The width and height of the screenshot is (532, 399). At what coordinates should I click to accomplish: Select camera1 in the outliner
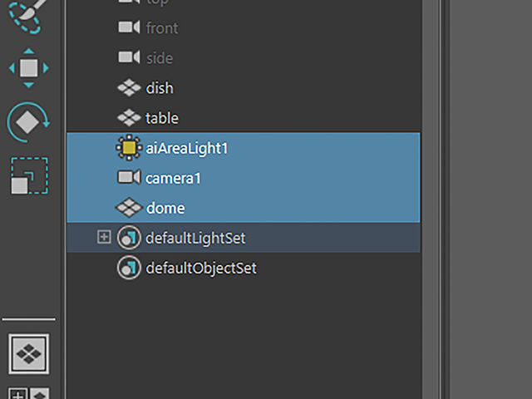(x=244, y=178)
